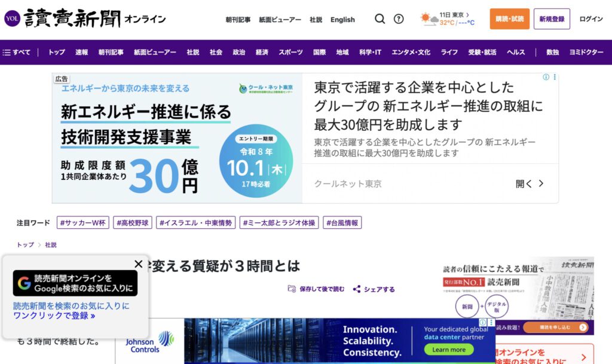Open help via question mark icon

(x=399, y=19)
